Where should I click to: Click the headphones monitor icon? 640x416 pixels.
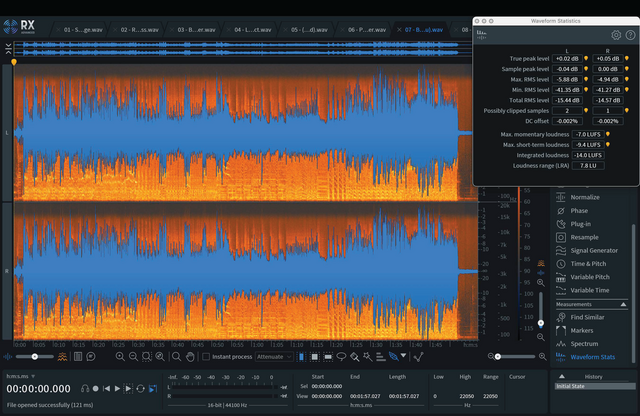pyautogui.click(x=85, y=389)
